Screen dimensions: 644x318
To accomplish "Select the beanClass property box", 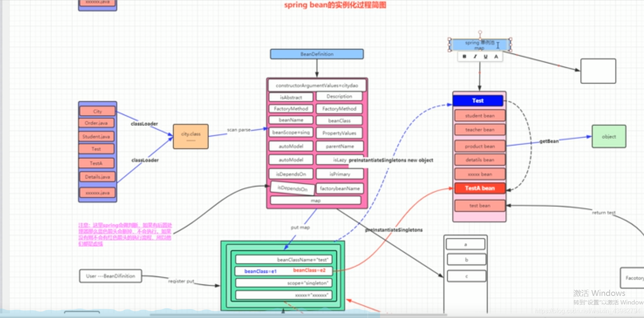I will pos(339,121).
